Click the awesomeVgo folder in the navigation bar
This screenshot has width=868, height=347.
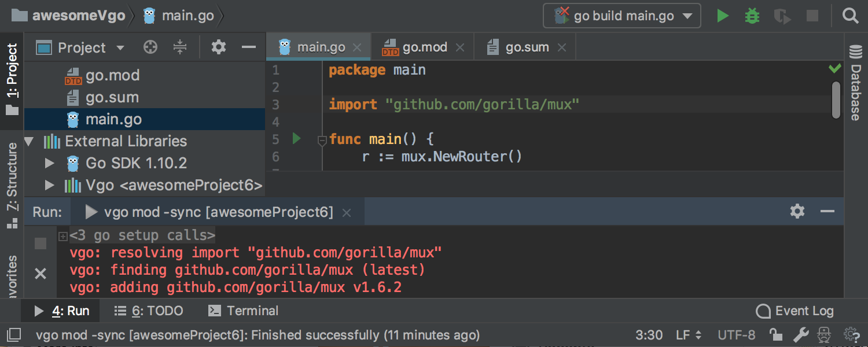tap(68, 16)
